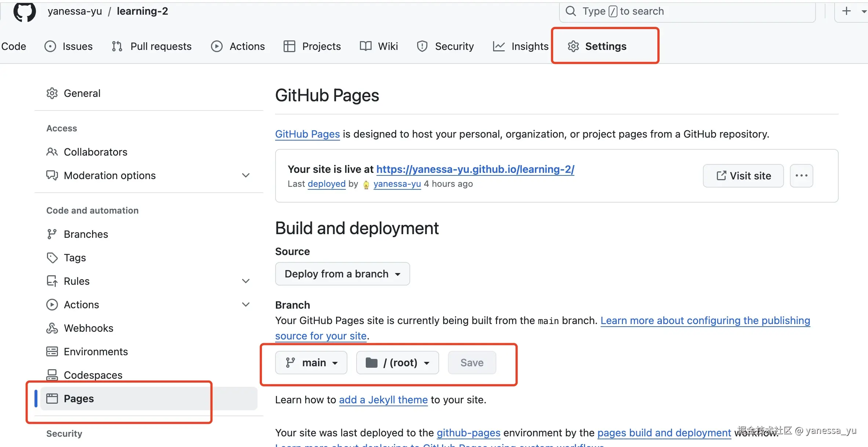The width and height of the screenshot is (868, 447).
Task: Expand the Moderation options chevron
Action: tap(246, 175)
